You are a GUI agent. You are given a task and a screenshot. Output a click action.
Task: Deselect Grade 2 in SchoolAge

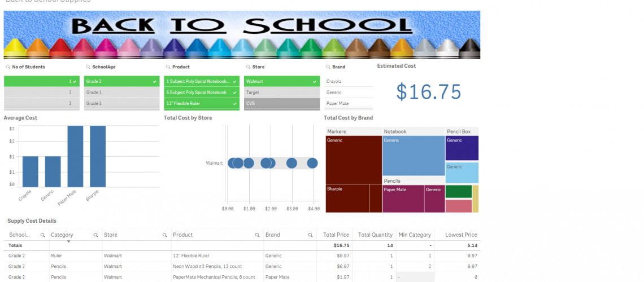pyautogui.click(x=121, y=81)
